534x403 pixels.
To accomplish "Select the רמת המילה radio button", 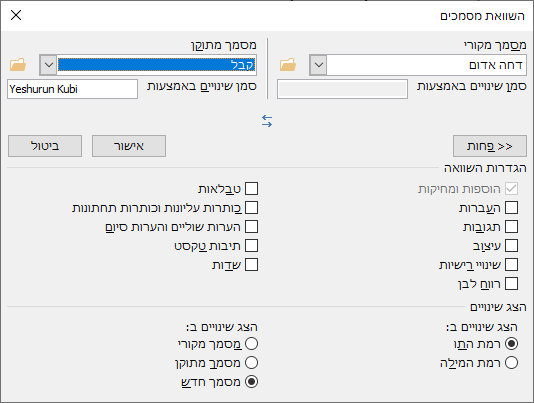I will click(x=512, y=363).
